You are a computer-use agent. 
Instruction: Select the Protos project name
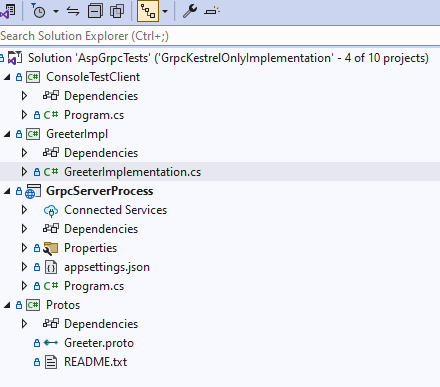63,305
